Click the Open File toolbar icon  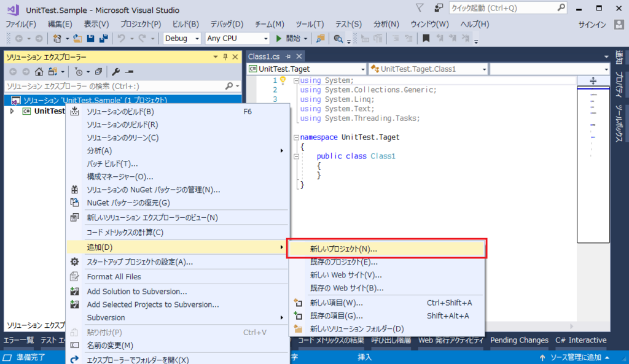[x=77, y=39]
